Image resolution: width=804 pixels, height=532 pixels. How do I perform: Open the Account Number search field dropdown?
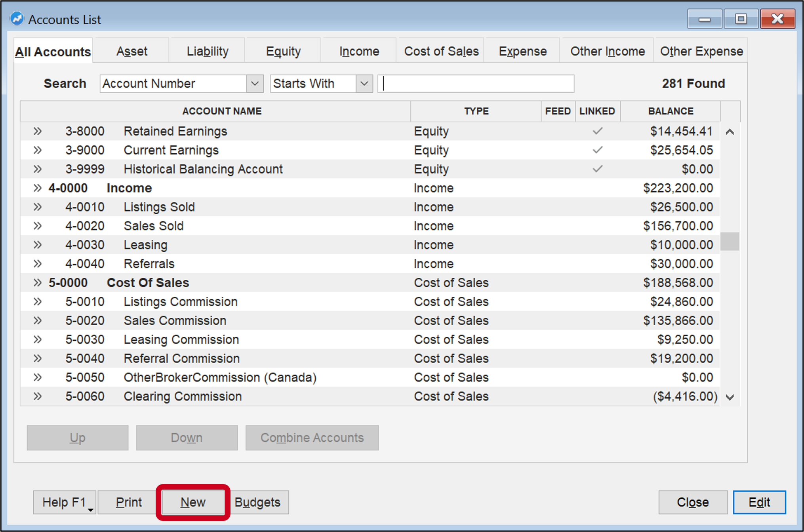tap(255, 84)
